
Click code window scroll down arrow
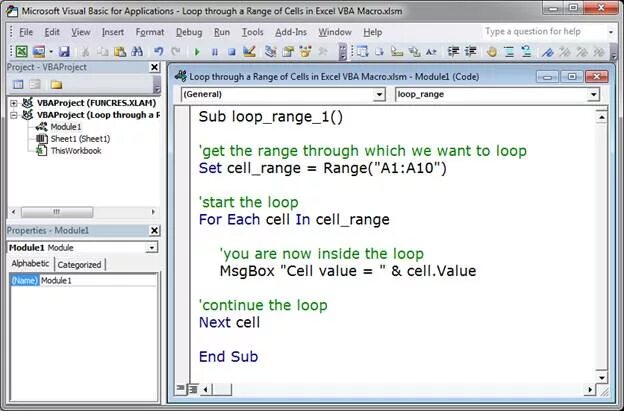pyautogui.click(x=601, y=378)
